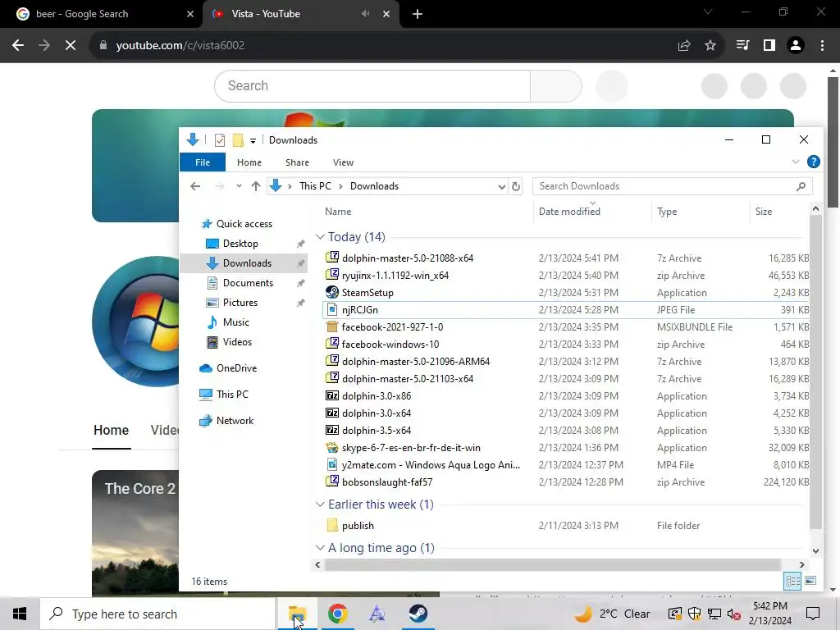Image resolution: width=840 pixels, height=630 pixels.
Task: Sort by Type column header
Action: click(x=667, y=212)
